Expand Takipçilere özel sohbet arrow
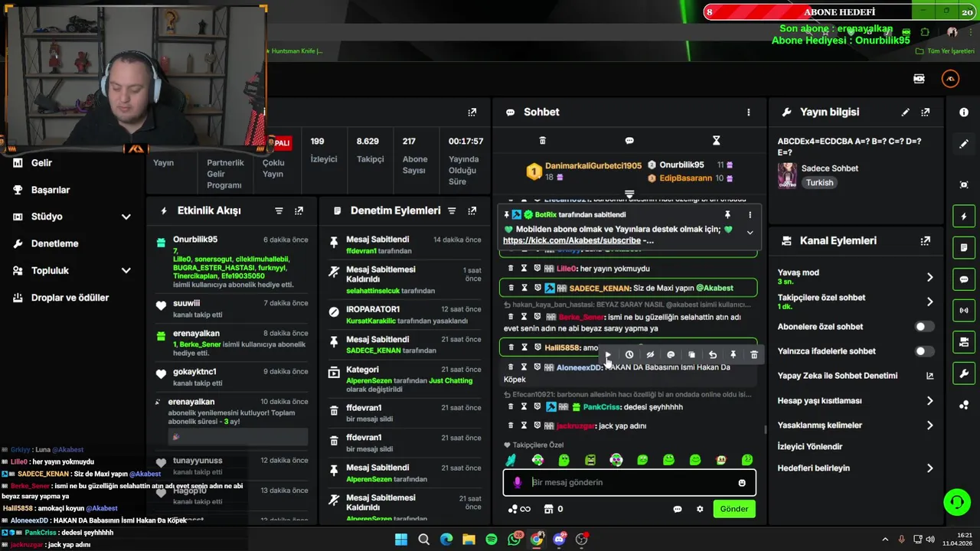The width and height of the screenshot is (980, 551). 929,302
